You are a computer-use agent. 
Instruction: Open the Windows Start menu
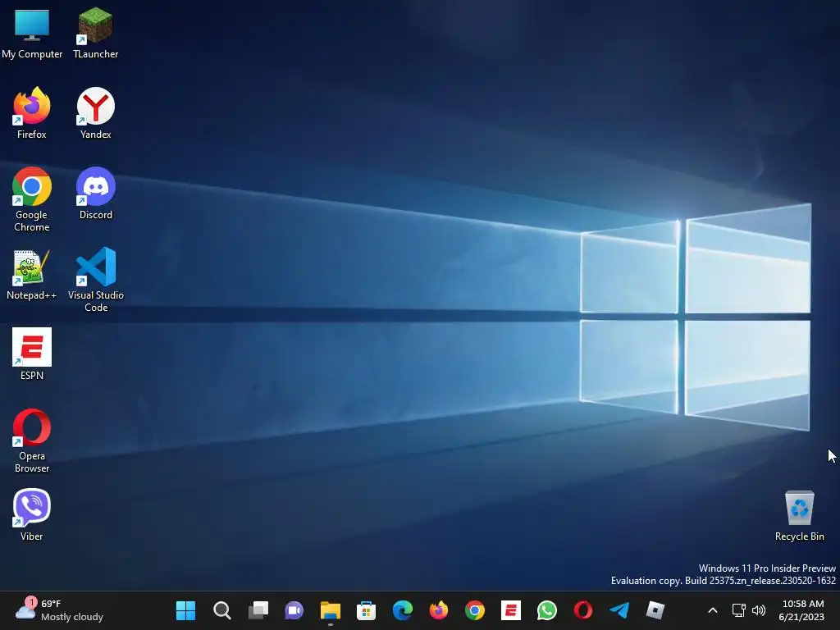186,610
